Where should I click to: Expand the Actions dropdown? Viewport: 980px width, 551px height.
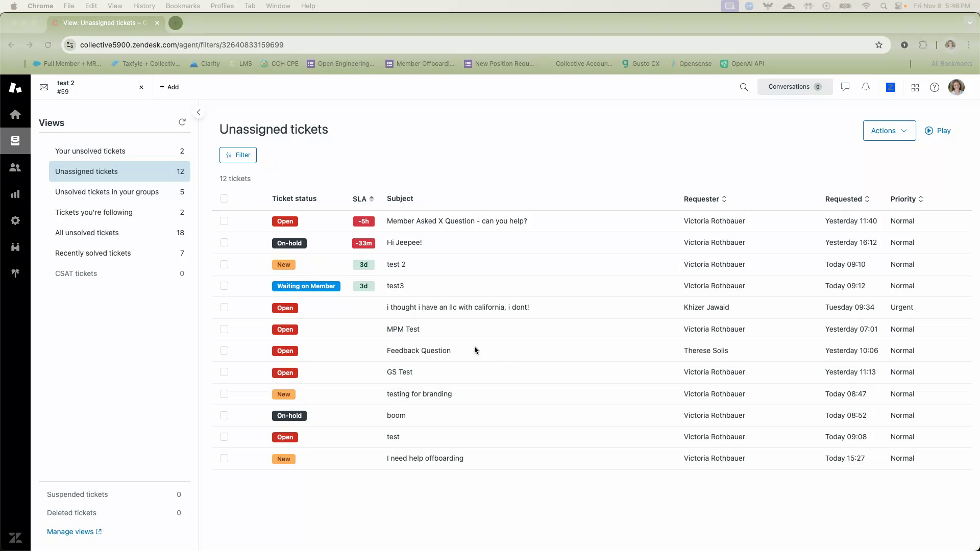(889, 131)
